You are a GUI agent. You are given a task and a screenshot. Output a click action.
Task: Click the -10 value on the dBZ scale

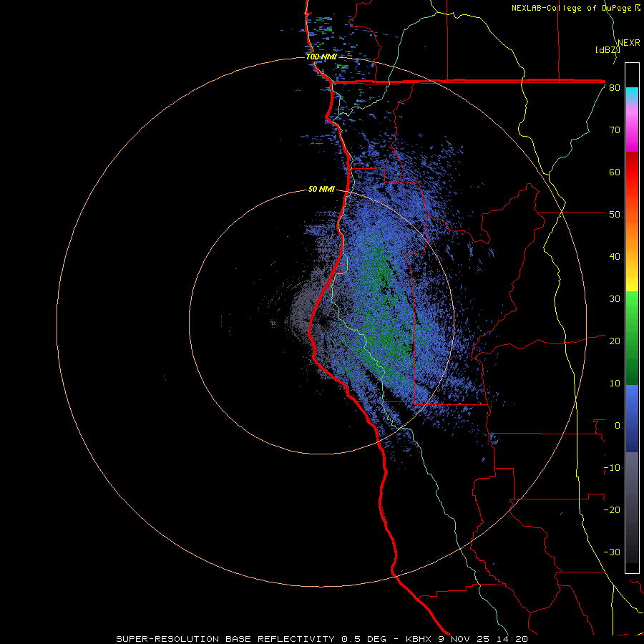[612, 468]
